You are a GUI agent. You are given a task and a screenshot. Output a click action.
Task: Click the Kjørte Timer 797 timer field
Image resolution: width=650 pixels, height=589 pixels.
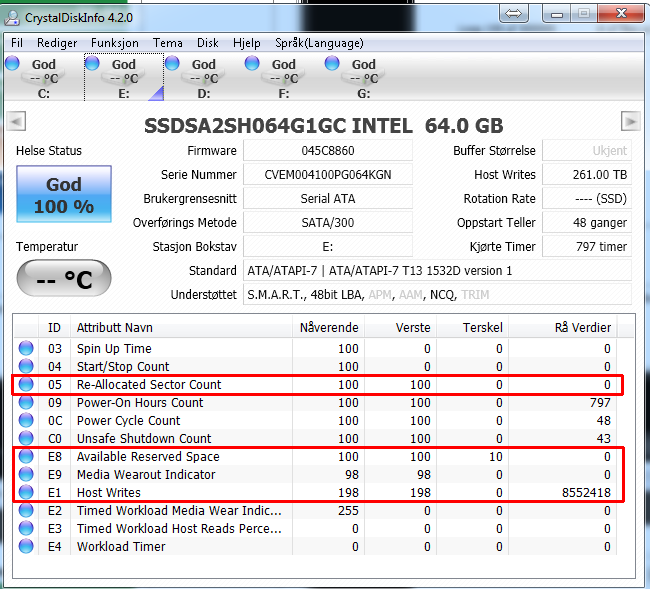(587, 247)
